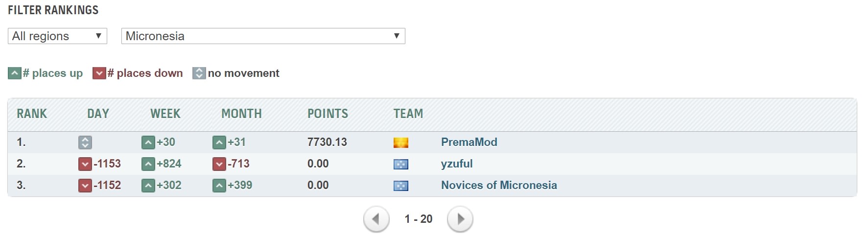Click PremaMod's +31 month up arrow
Viewport: 868px width, 238px height.
(x=219, y=143)
